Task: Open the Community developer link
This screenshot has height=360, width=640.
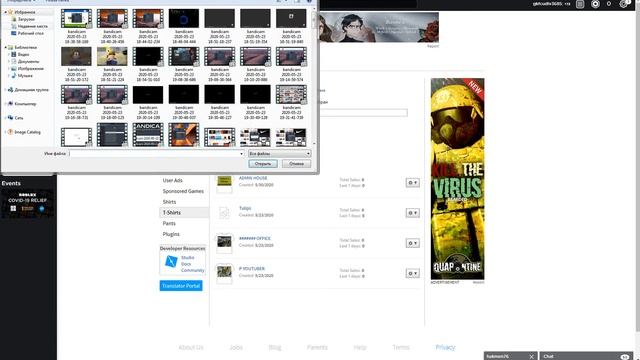Action: tap(193, 270)
